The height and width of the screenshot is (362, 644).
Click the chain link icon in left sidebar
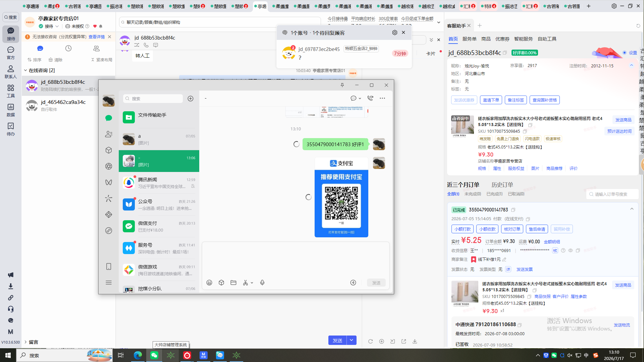(x=11, y=298)
